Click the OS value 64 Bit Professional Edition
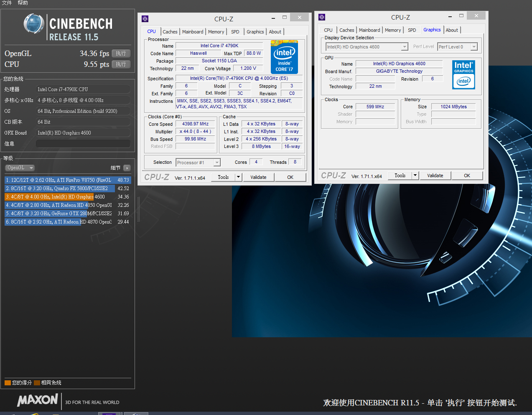 coord(83,111)
